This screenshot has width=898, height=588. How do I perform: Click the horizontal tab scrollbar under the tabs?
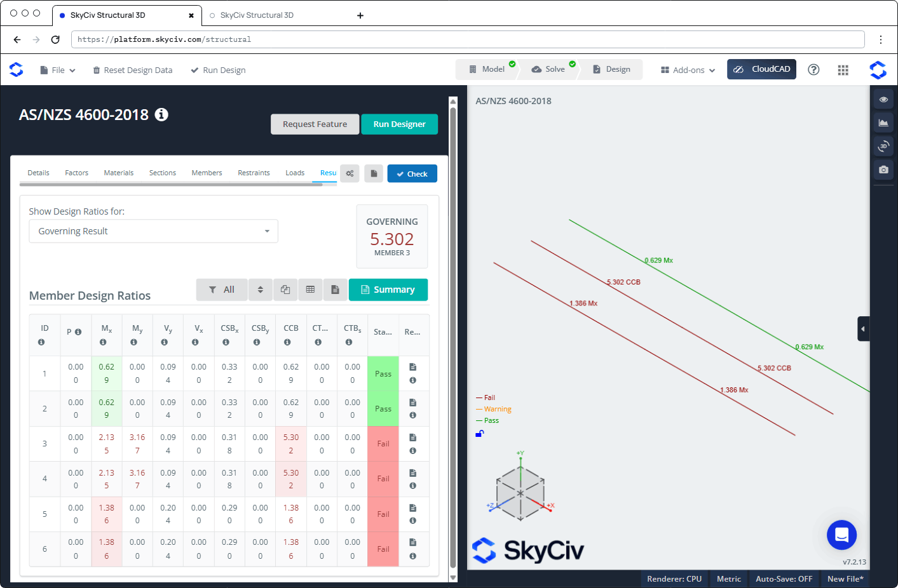[x=171, y=184]
